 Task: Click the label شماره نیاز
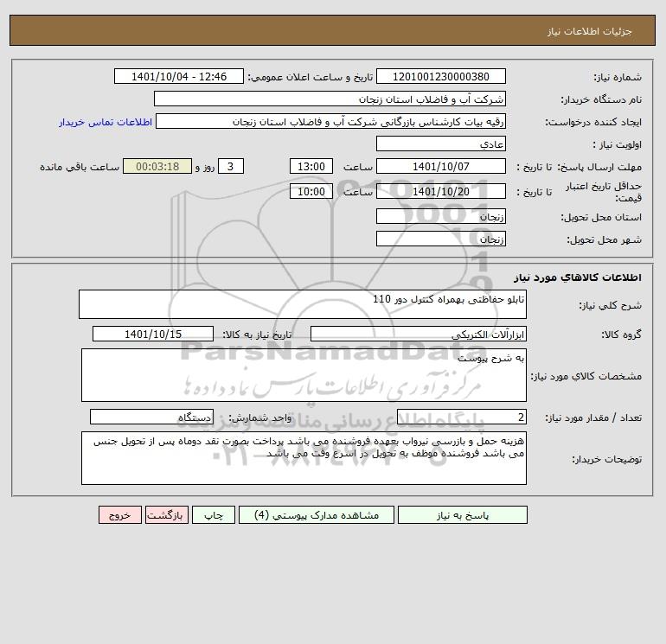click(618, 77)
